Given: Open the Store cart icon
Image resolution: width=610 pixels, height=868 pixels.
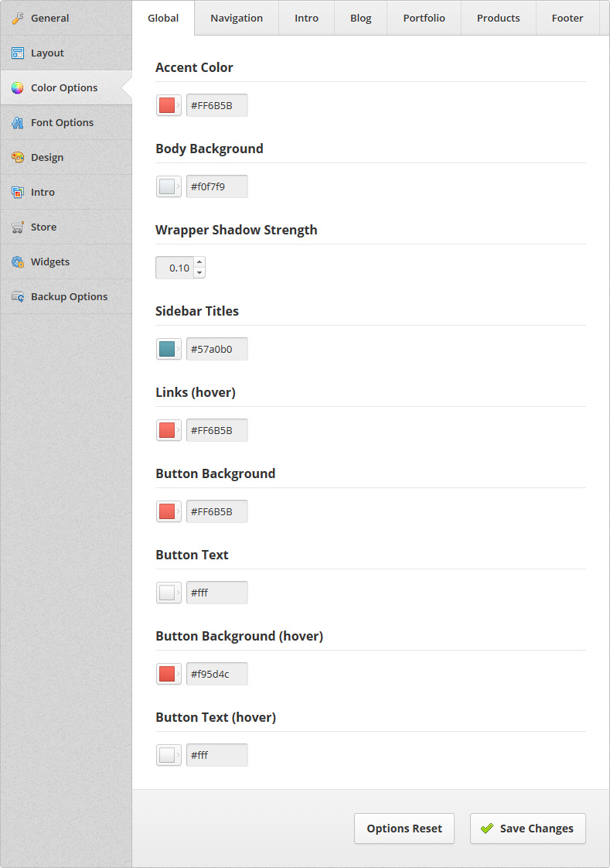Looking at the screenshot, I should click(18, 227).
